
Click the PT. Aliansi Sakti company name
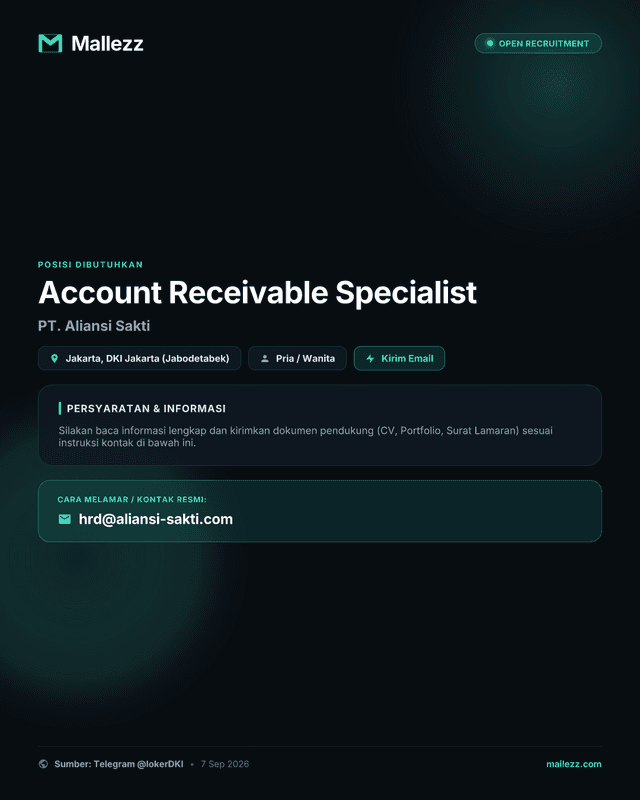click(x=94, y=326)
